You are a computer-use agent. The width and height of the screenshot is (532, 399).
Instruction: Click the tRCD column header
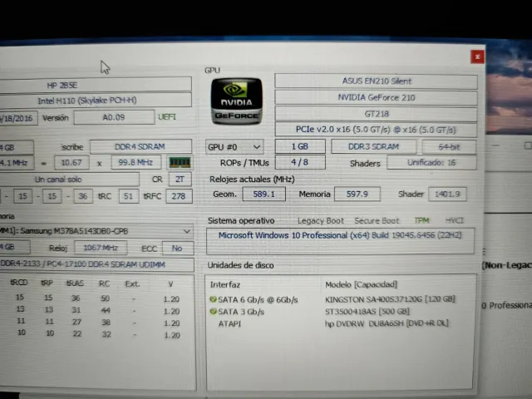click(19, 283)
